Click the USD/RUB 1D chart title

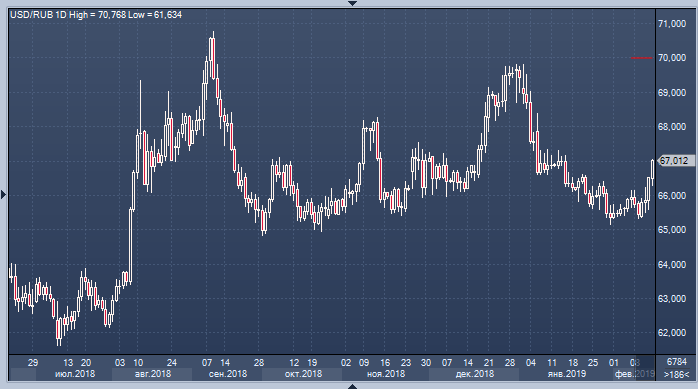pos(96,15)
